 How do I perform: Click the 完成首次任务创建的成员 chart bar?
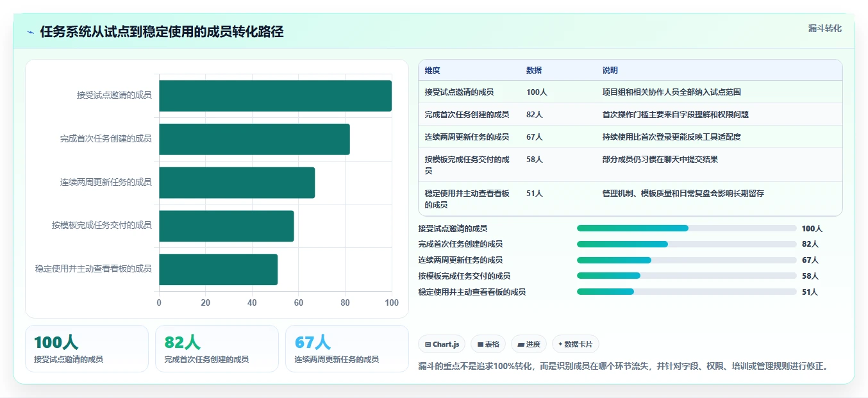pyautogui.click(x=255, y=139)
